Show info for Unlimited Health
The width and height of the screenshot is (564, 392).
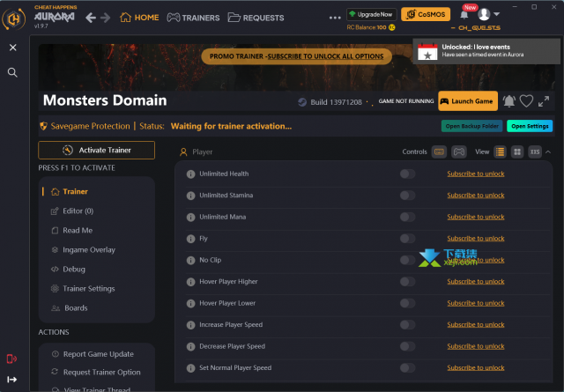click(190, 174)
